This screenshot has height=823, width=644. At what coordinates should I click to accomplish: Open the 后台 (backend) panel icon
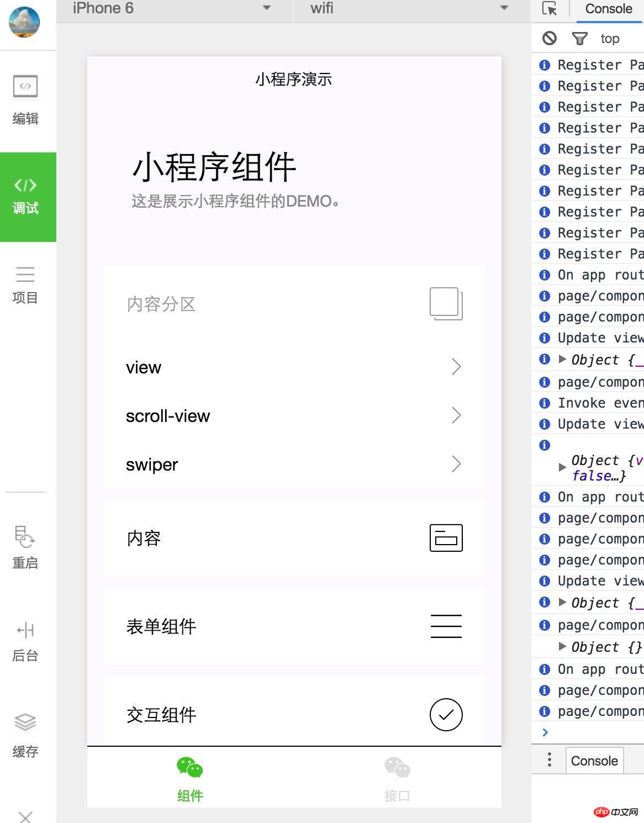coord(25,630)
